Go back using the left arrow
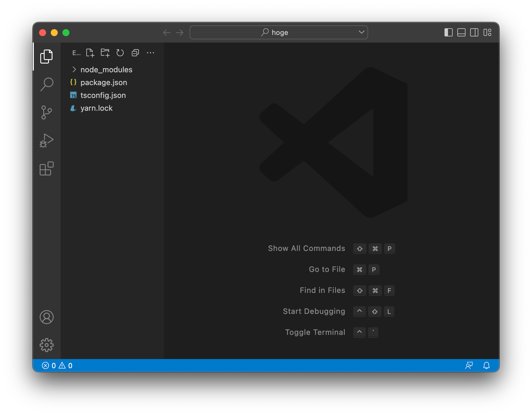The image size is (532, 415). 167,33
